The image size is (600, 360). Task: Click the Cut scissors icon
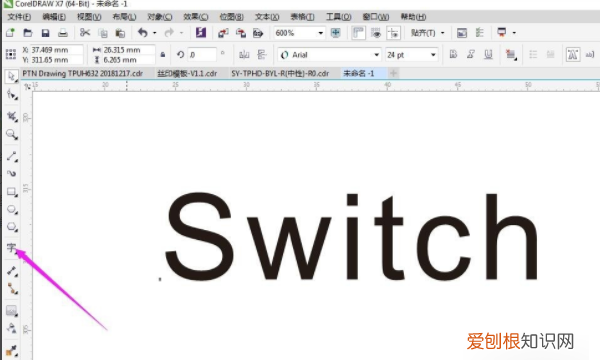pos(85,33)
